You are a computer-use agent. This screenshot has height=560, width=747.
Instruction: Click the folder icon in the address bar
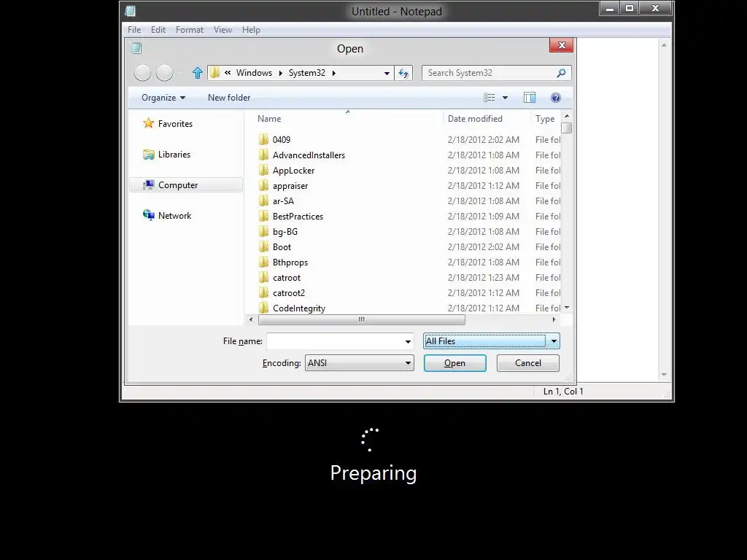pyautogui.click(x=215, y=72)
